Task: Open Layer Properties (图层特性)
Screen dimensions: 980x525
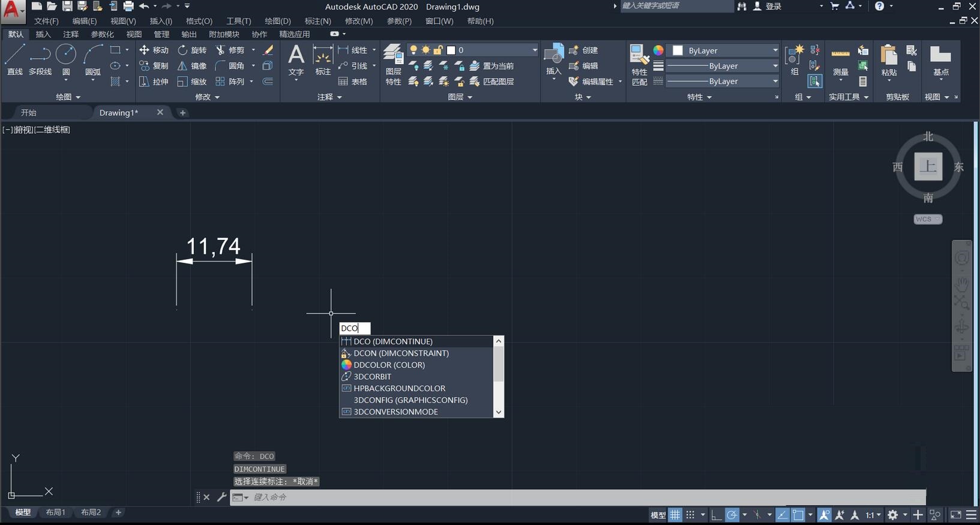Action: (393, 65)
